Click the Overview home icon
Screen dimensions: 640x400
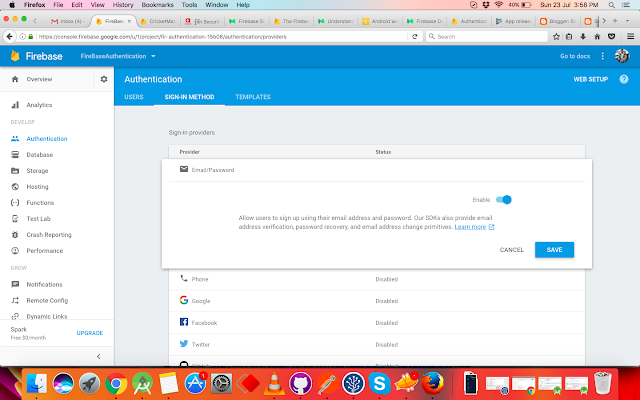[x=15, y=79]
